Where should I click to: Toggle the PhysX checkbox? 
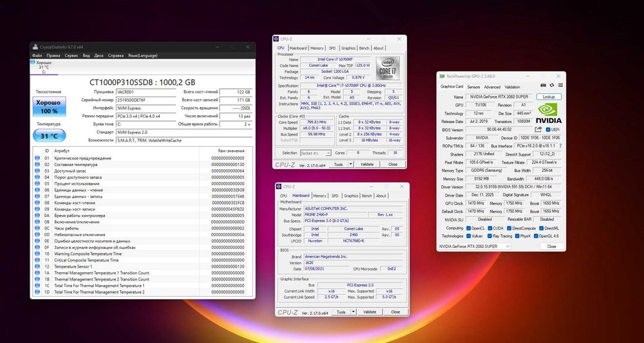[517, 236]
